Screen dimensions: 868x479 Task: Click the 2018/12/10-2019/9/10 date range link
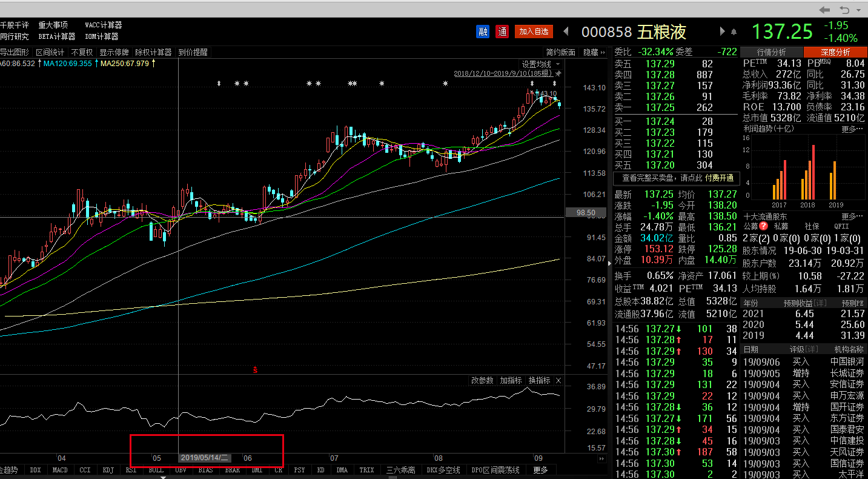503,73
